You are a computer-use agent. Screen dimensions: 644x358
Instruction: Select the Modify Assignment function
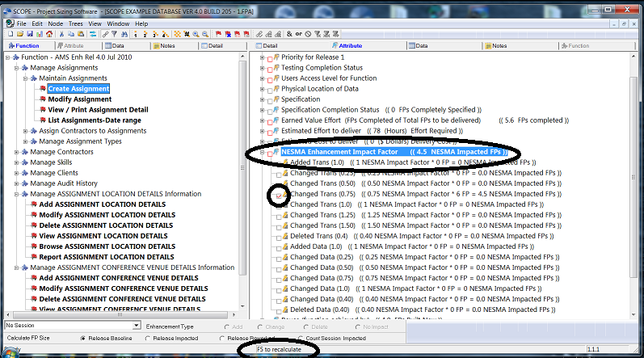coord(79,99)
